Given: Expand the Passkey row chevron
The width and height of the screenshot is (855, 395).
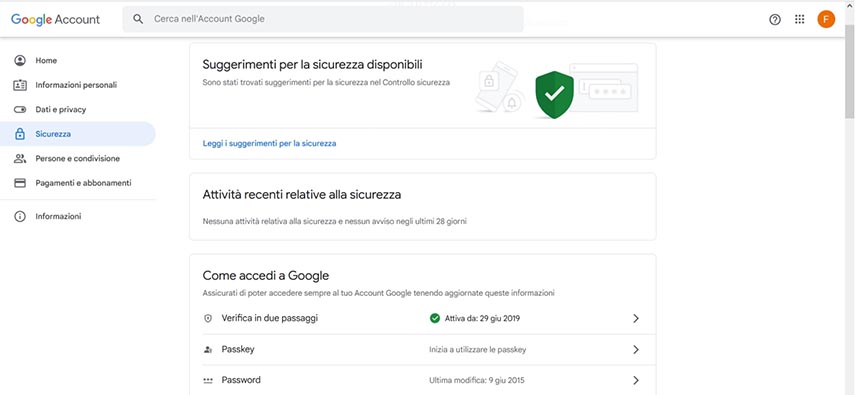Looking at the screenshot, I should coord(636,350).
